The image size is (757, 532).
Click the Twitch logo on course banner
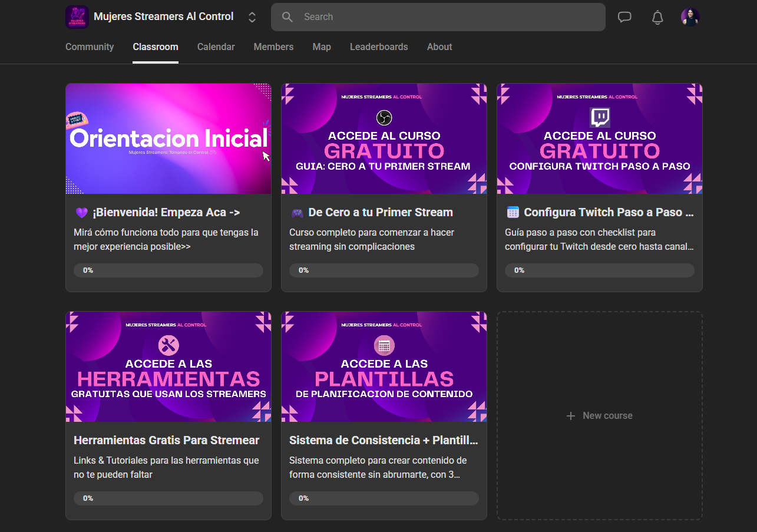click(x=600, y=117)
